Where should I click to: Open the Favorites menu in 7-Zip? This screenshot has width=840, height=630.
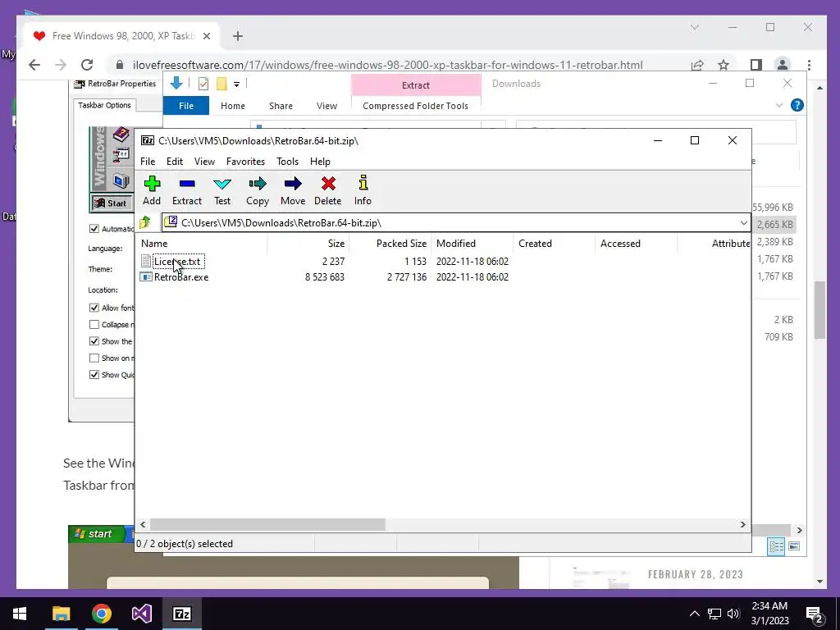[x=245, y=162]
